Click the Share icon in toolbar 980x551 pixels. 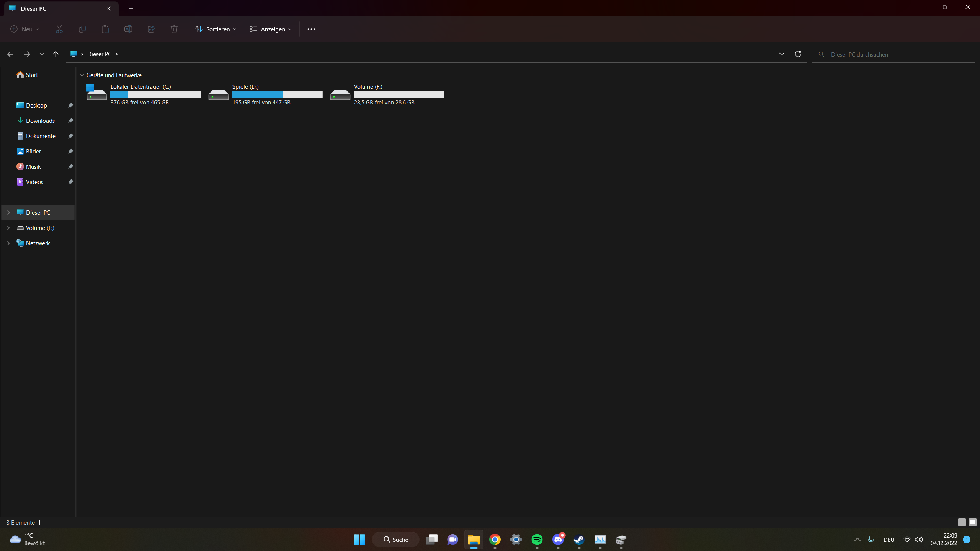(x=151, y=29)
